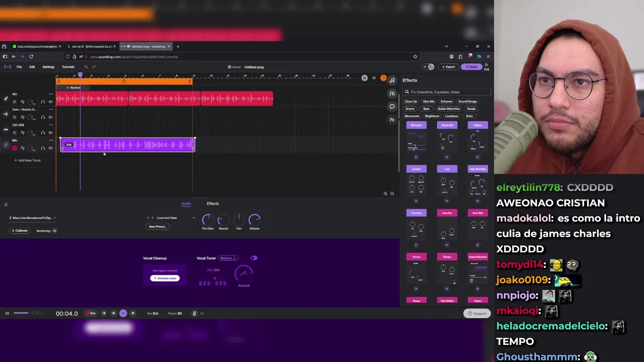The image size is (644, 362).
Task: Switch to the Audio tab
Action: (x=186, y=204)
